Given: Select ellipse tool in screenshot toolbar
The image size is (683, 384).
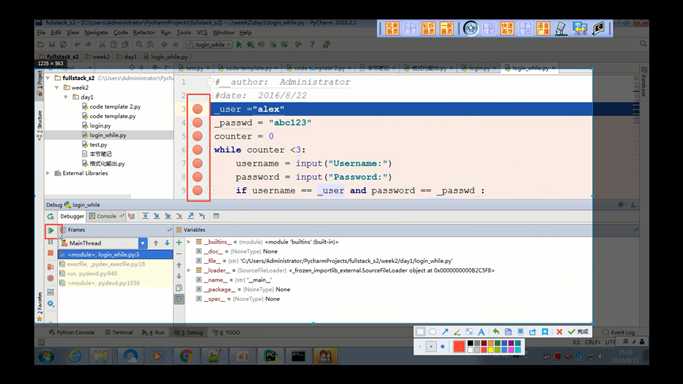Looking at the screenshot, I should (433, 332).
